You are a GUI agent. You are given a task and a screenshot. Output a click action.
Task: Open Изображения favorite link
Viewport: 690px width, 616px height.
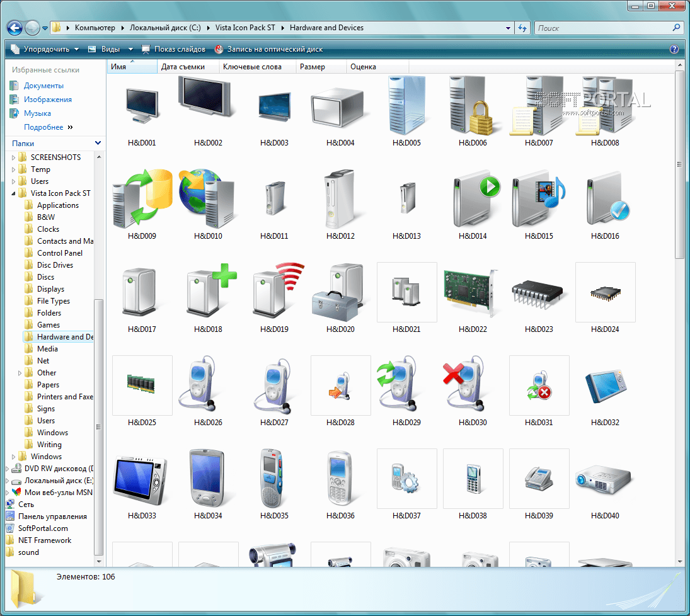(47, 100)
